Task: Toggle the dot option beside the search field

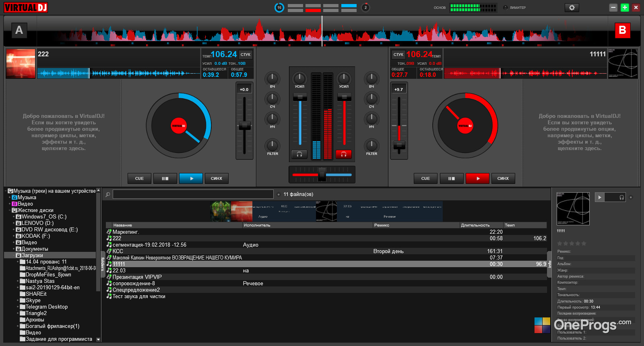Action: point(279,194)
